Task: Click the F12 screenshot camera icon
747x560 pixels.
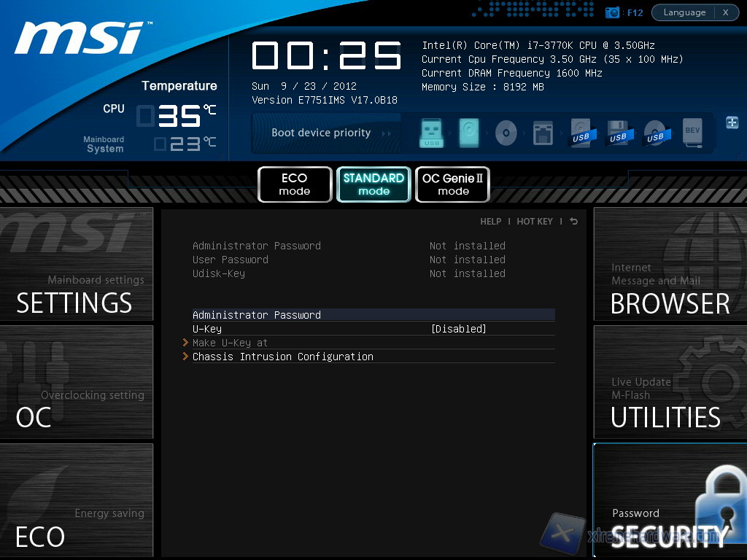Action: pos(613,12)
